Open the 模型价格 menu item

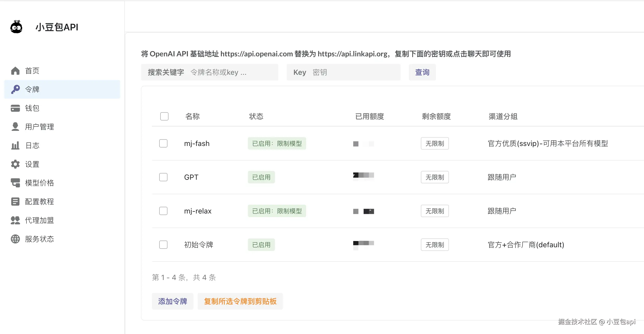click(x=40, y=183)
